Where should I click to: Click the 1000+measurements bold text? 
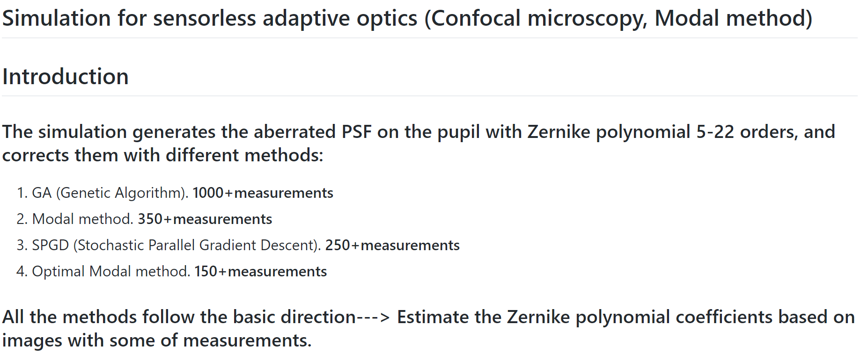[263, 193]
